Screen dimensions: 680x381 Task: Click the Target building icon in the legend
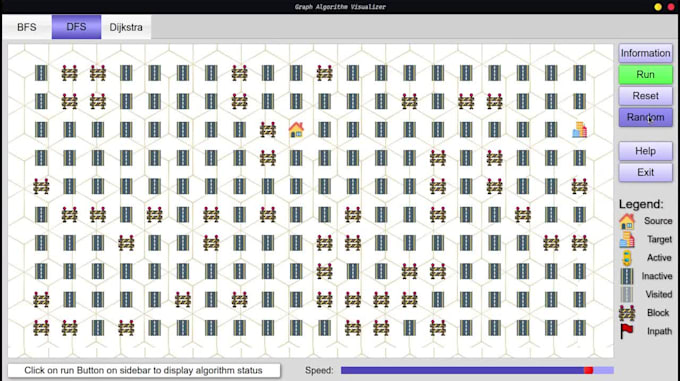[627, 239]
